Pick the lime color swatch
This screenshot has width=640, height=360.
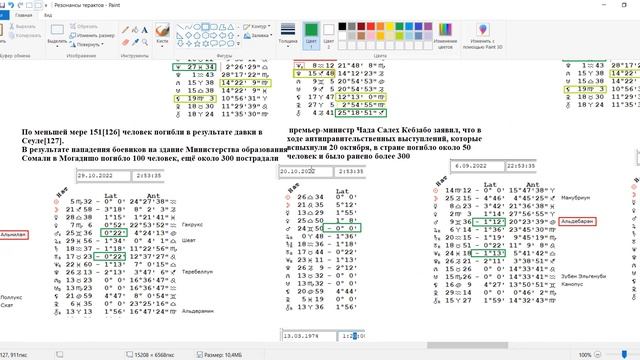pos(400,36)
